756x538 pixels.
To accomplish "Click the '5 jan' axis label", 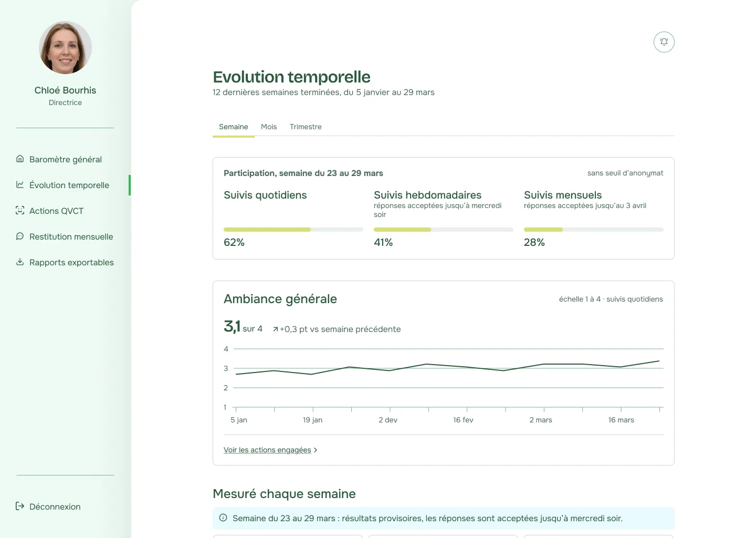I will [239, 420].
